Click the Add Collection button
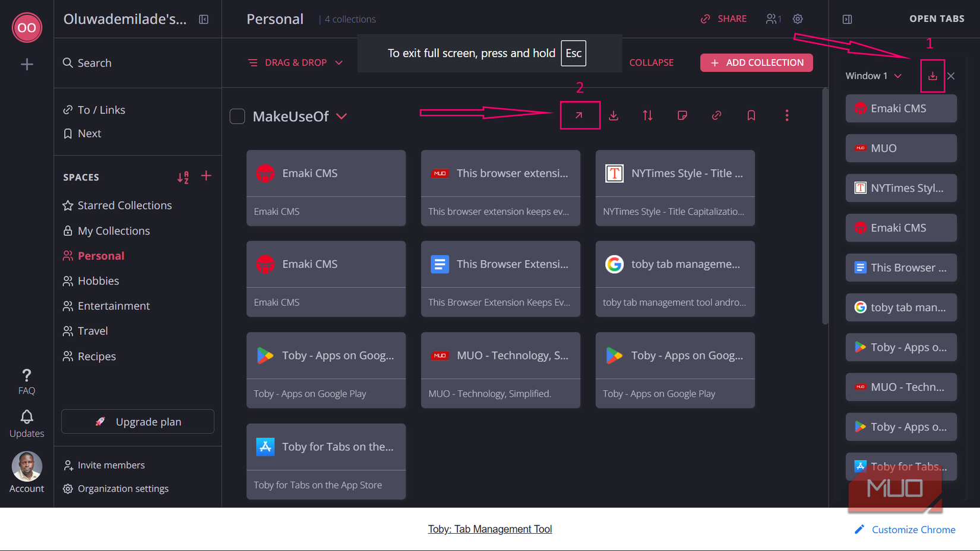This screenshot has height=551, width=980. [756, 62]
